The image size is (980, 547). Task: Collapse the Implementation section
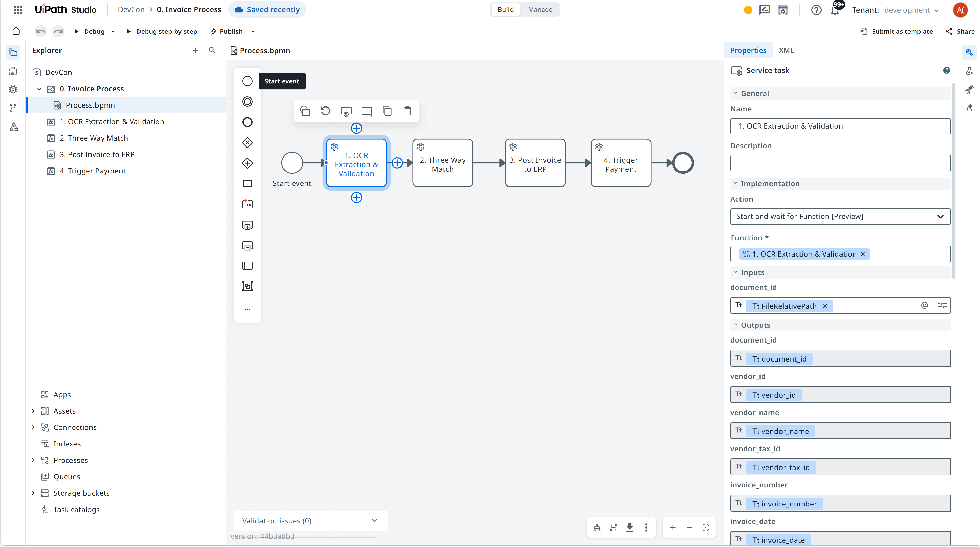(x=735, y=183)
